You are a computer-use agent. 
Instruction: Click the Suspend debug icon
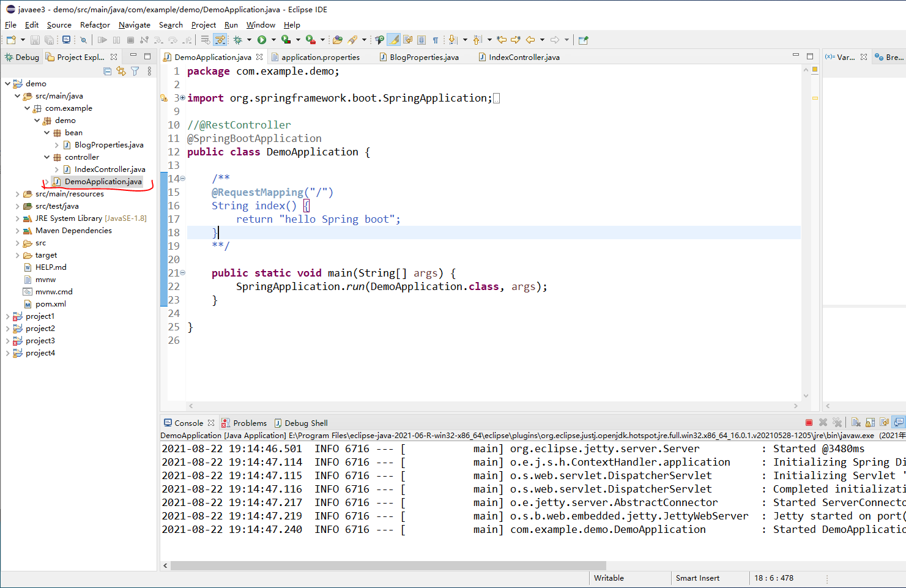coord(116,40)
